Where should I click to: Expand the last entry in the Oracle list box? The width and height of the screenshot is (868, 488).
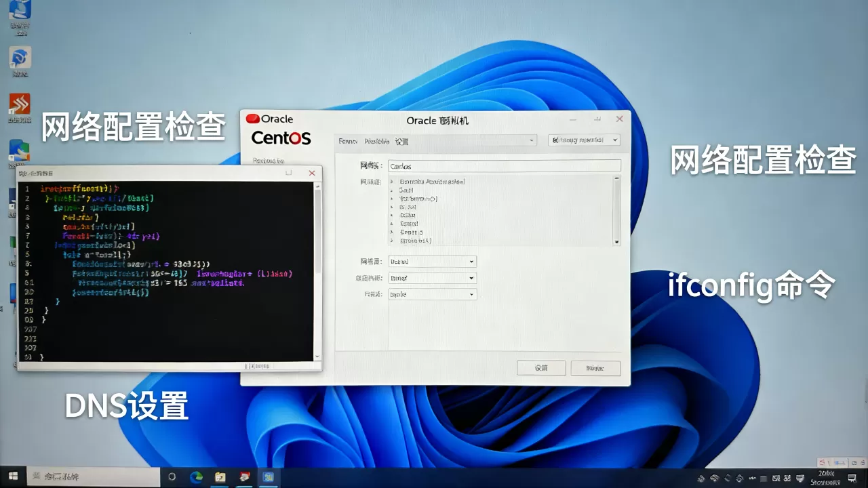click(392, 241)
